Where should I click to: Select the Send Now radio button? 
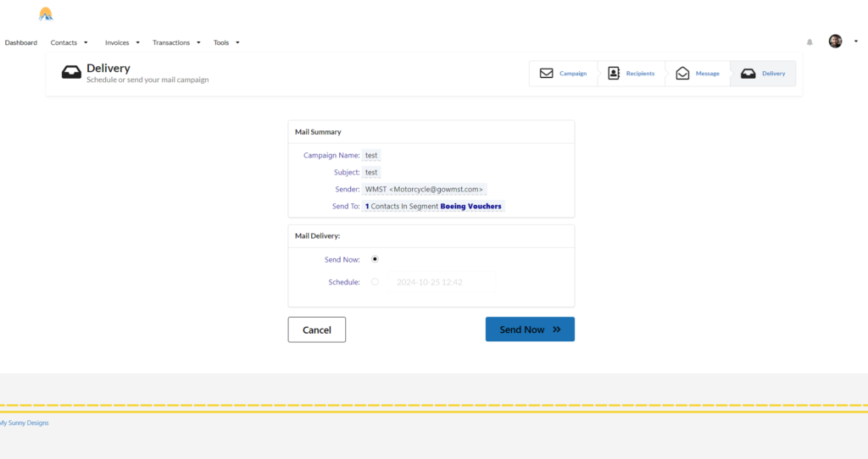(x=375, y=259)
